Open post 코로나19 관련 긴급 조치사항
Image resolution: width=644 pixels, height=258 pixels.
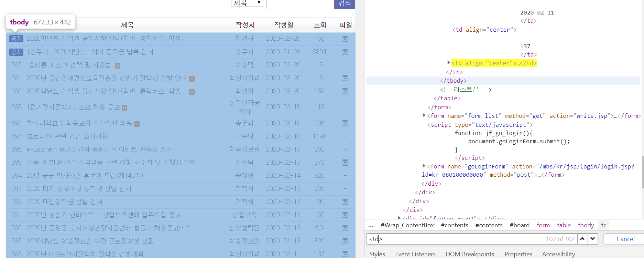(x=67, y=136)
